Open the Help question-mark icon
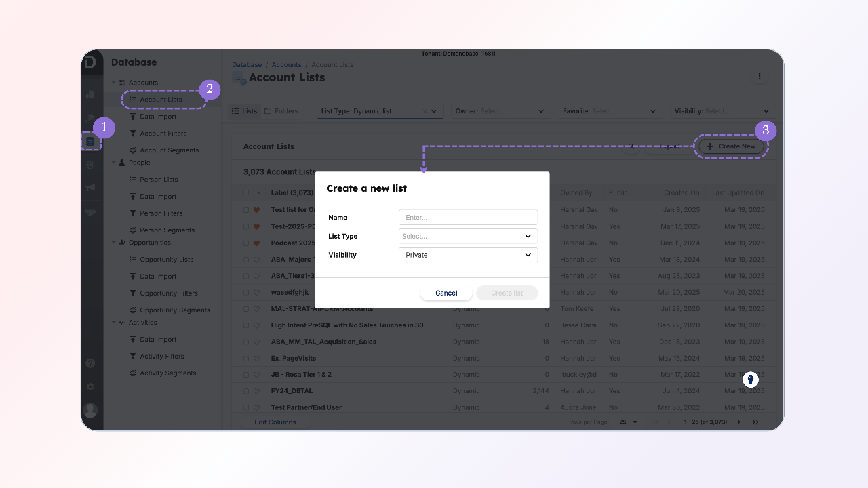 (91, 363)
